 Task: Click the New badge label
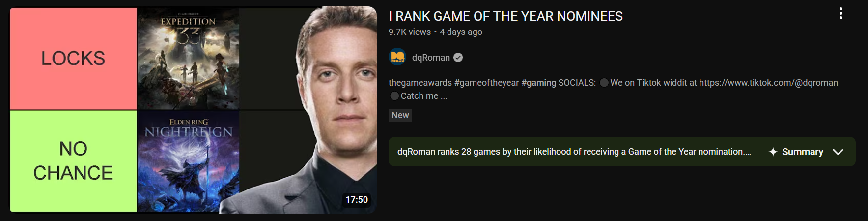pyautogui.click(x=400, y=115)
